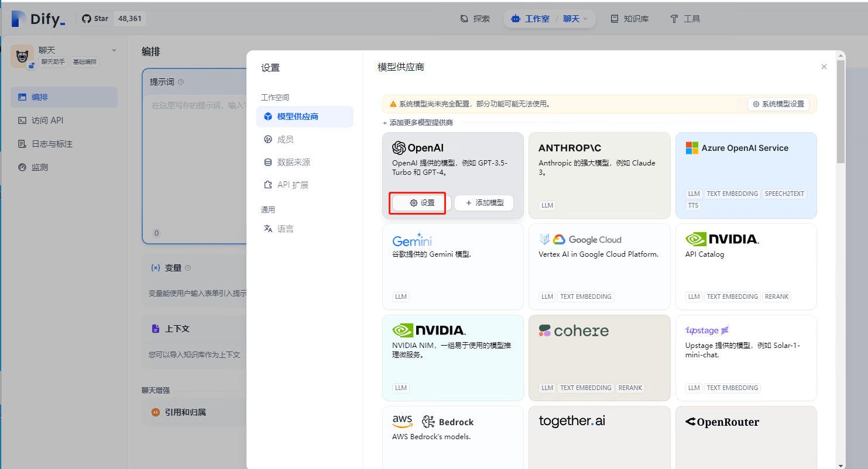Open the 工具 (Tools) section
Viewport: 868px width, 469px height.
(684, 18)
